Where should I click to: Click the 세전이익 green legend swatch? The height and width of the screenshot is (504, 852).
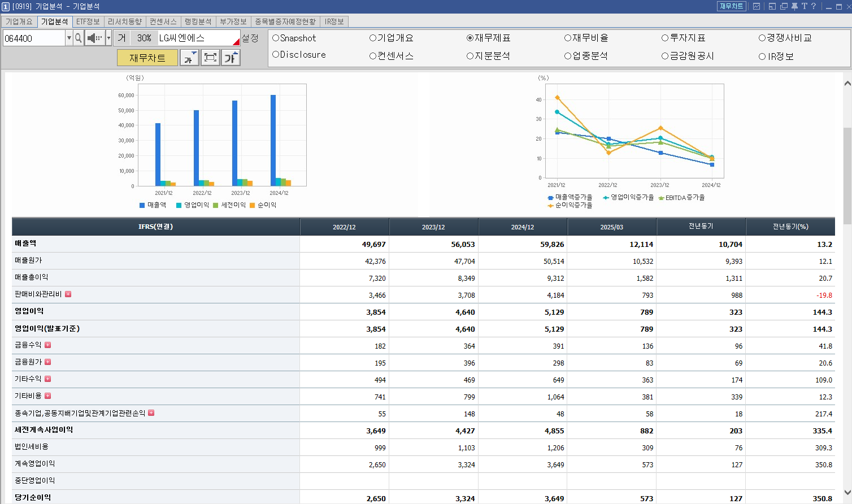[216, 205]
